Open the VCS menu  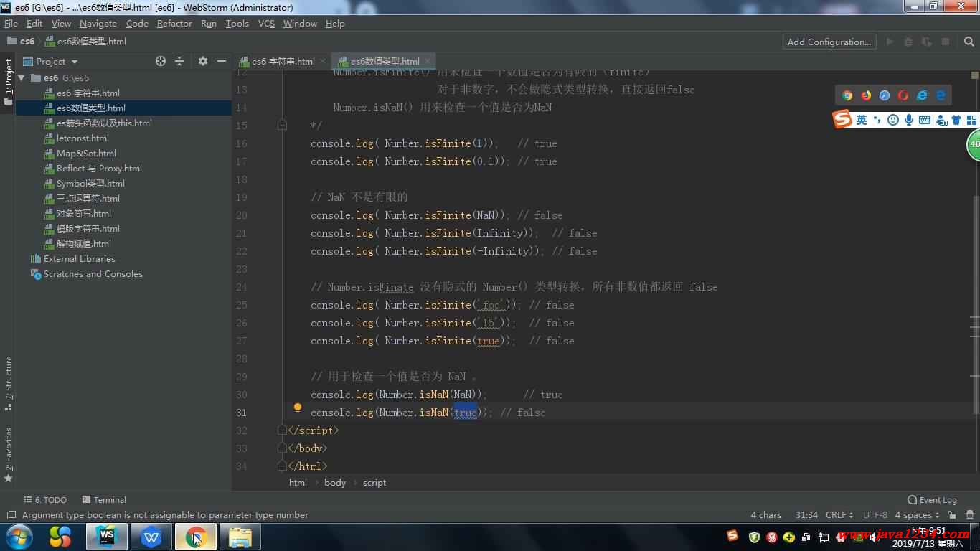pos(266,23)
